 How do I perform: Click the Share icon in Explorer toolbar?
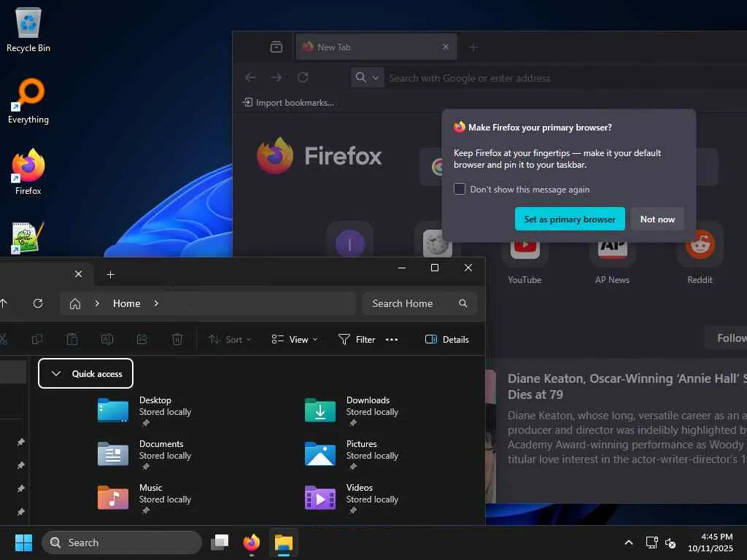[142, 339]
